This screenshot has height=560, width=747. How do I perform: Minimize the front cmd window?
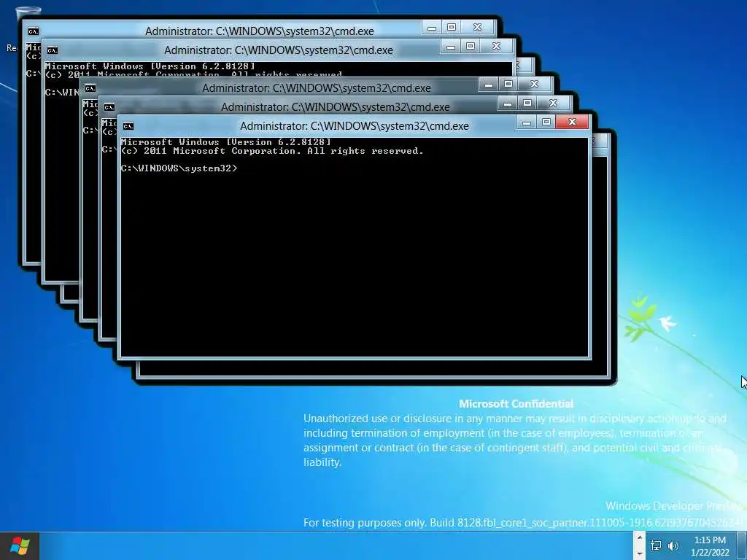coord(527,122)
